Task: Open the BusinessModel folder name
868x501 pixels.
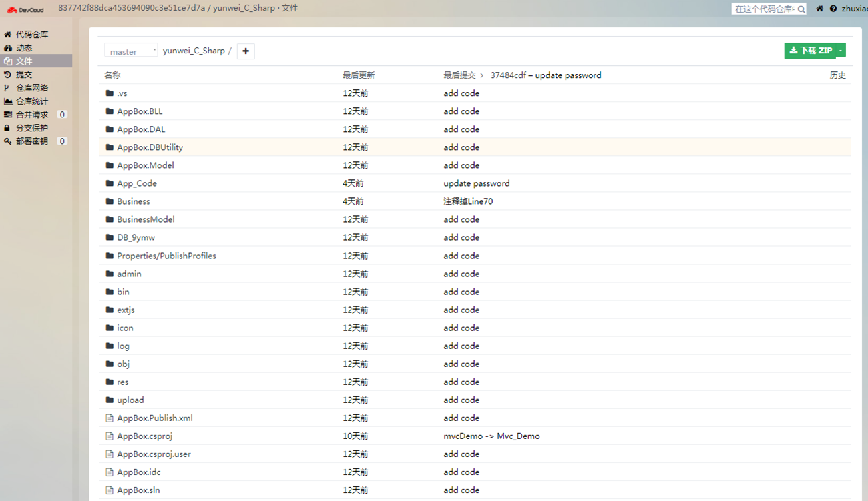Action: (146, 219)
